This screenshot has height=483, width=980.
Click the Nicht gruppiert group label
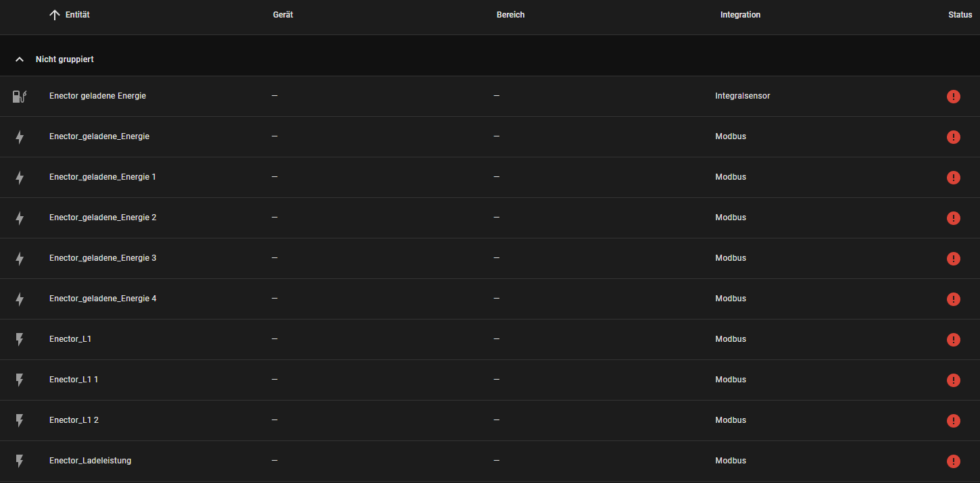pos(65,59)
